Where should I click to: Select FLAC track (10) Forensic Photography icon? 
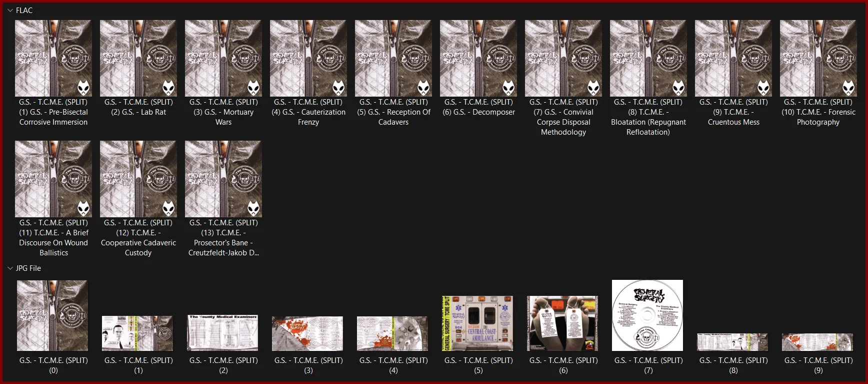click(818, 58)
